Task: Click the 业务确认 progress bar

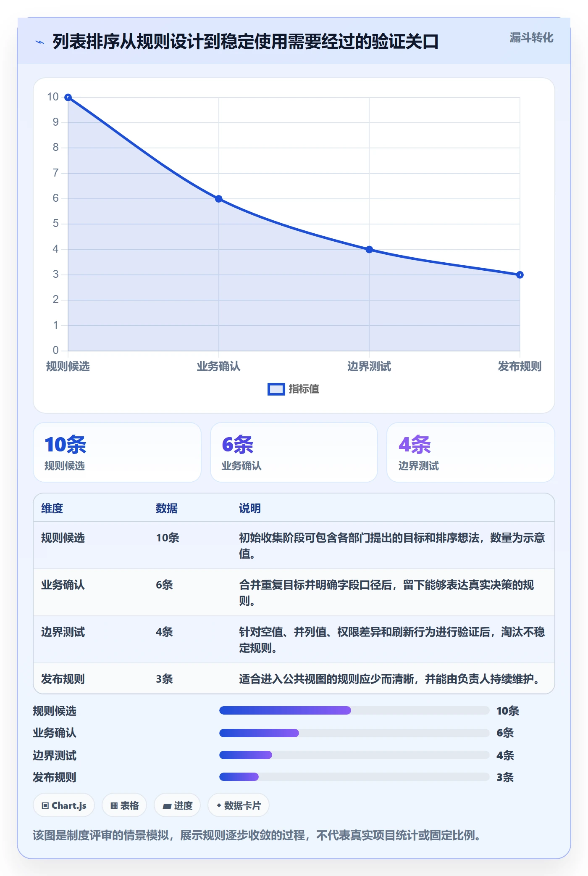Action: coord(354,733)
